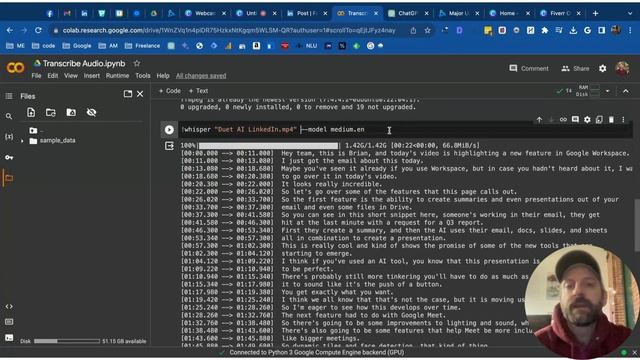Open the Tools menu
This screenshot has height=360, width=640.
tap(143, 76)
